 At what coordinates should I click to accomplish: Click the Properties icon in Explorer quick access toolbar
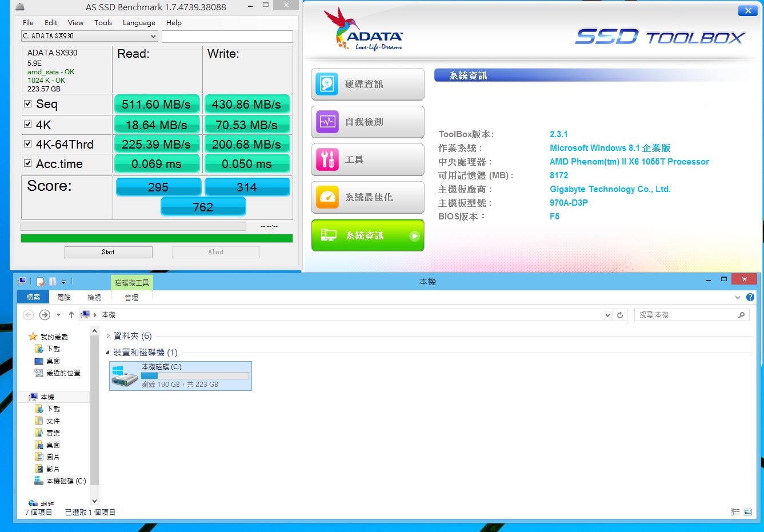[41, 282]
